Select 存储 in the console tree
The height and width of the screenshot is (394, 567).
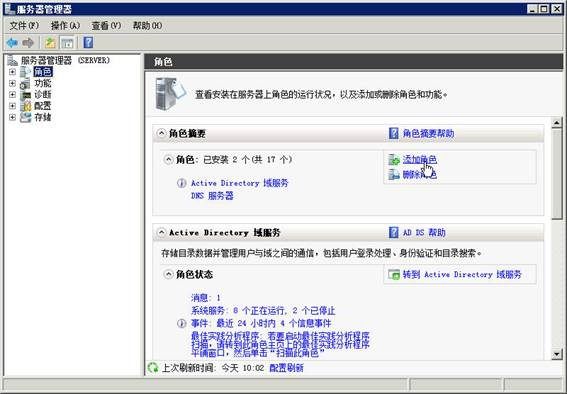(x=43, y=117)
